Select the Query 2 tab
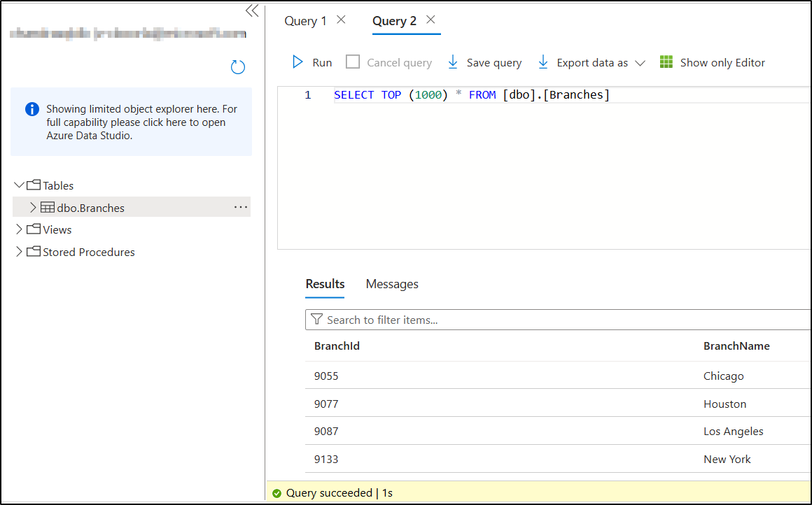The height and width of the screenshot is (505, 812). pos(395,21)
